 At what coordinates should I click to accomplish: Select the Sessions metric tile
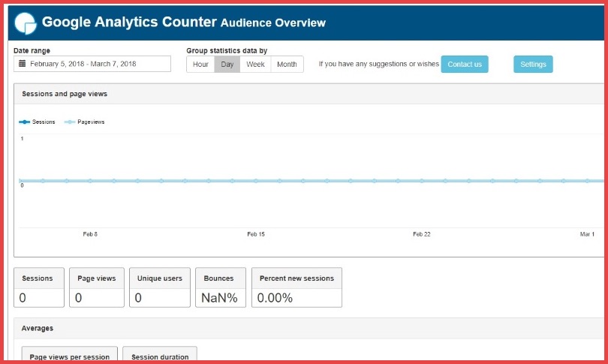pyautogui.click(x=38, y=287)
